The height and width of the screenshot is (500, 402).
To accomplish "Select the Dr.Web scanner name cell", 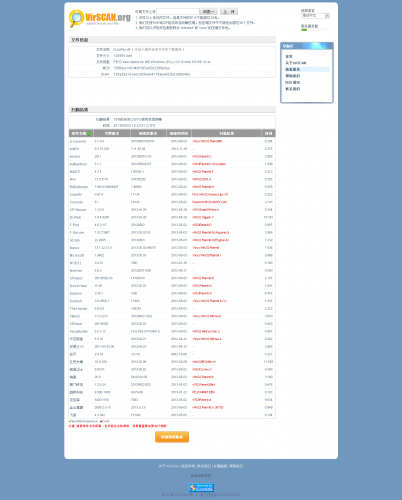I will [75, 217].
